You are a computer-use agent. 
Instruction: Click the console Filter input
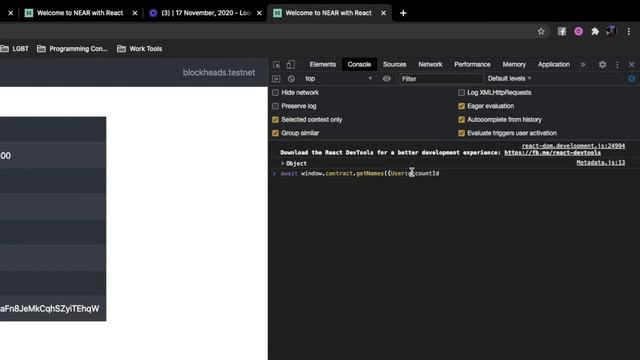(441, 79)
